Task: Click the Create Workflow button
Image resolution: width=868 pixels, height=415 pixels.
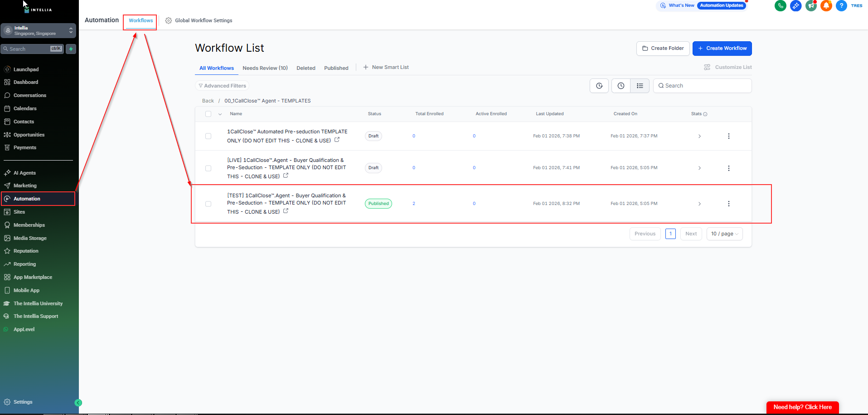Action: [x=722, y=49]
